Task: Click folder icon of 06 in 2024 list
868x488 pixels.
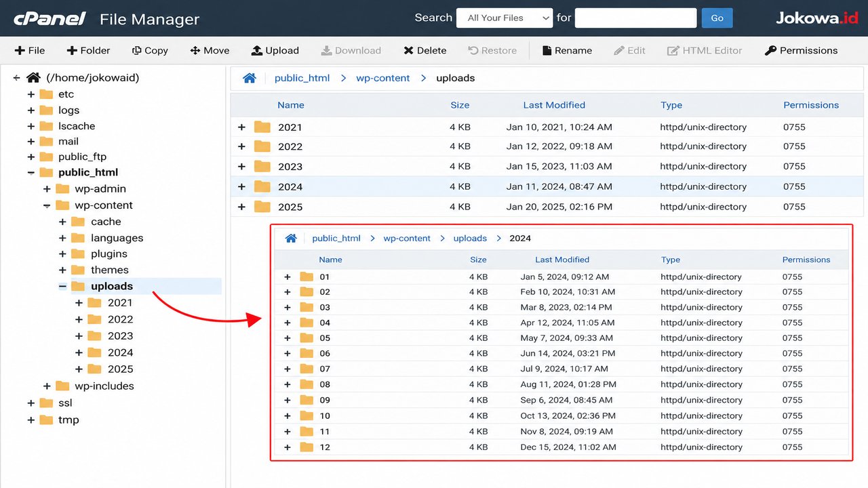Action: [x=307, y=353]
